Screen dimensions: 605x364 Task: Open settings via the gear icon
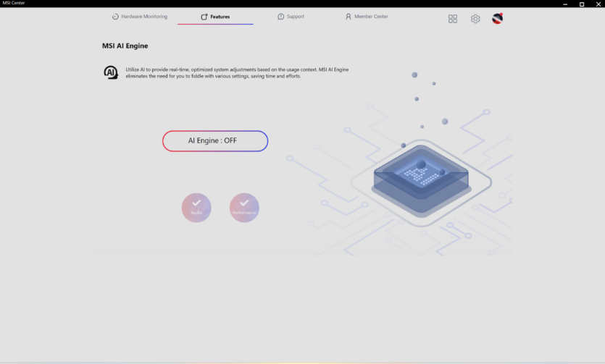475,19
